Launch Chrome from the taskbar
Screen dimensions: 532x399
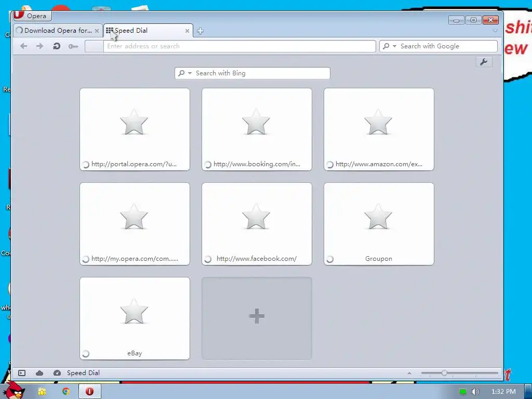(66, 392)
